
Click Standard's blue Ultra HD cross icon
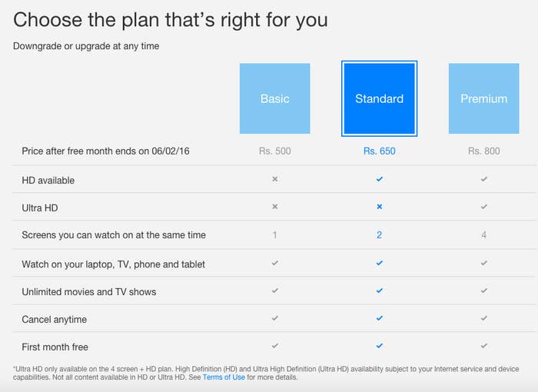coord(380,207)
